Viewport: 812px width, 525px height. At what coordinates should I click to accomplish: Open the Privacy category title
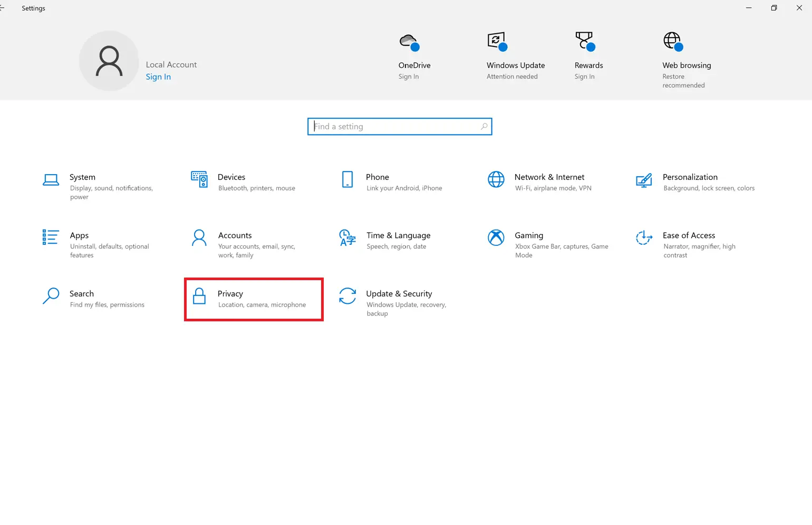230,294
